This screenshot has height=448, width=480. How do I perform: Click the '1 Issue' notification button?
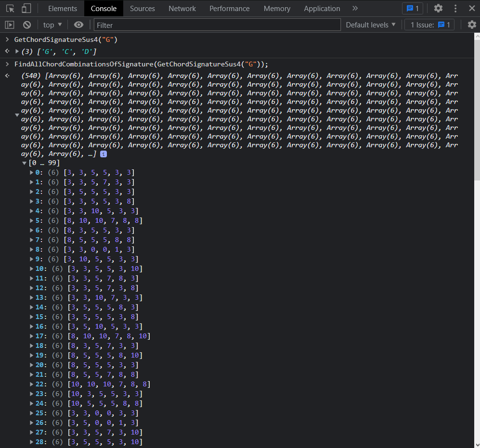tap(429, 25)
